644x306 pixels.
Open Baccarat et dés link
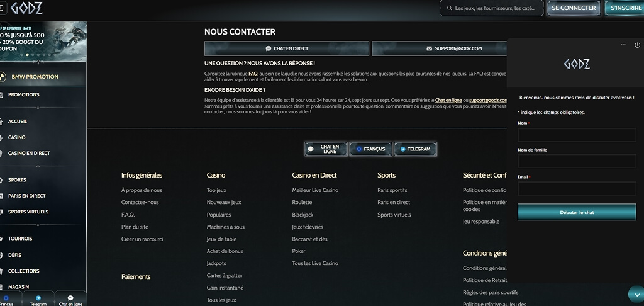309,239
